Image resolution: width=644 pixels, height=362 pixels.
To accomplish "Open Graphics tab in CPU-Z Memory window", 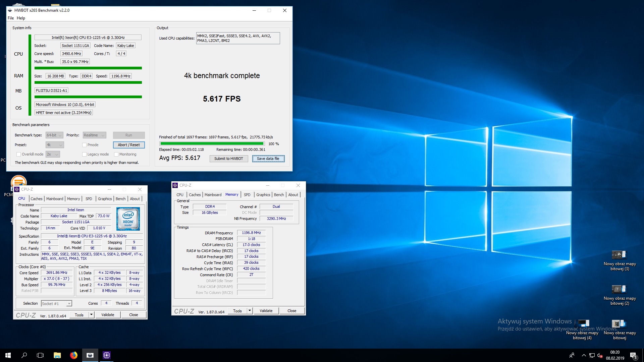I will pyautogui.click(x=263, y=195).
